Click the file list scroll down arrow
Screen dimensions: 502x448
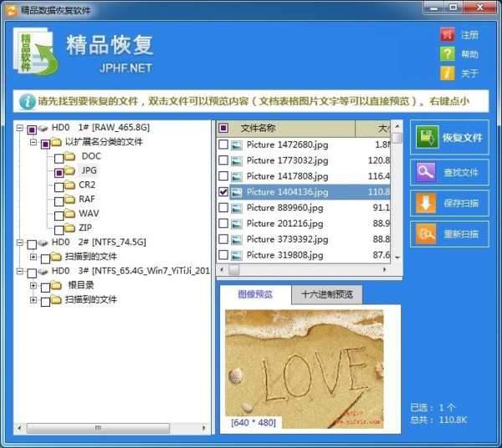[x=397, y=257]
